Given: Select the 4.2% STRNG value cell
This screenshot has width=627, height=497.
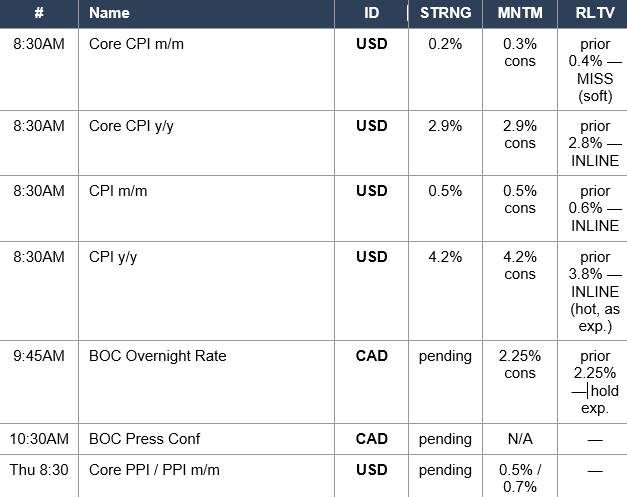Looking at the screenshot, I should [x=445, y=291].
